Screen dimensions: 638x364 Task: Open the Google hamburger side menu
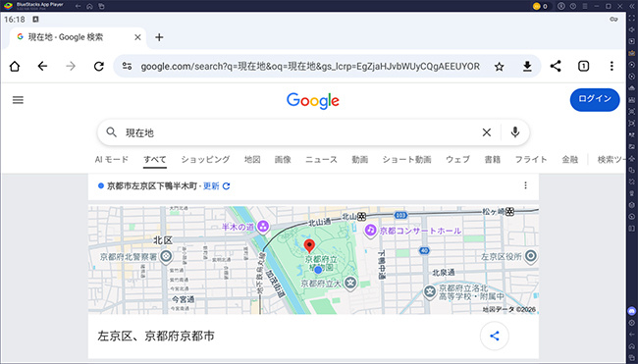(x=18, y=100)
